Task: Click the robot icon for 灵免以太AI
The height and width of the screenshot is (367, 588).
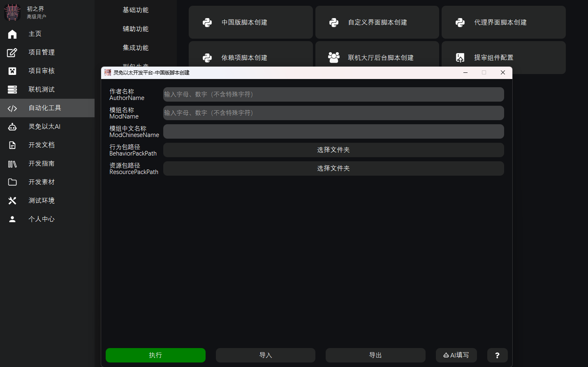Action: click(x=12, y=127)
